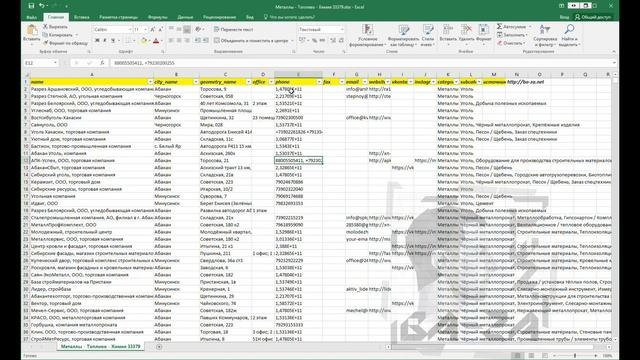Open Сортировка и фильтр

click(545, 35)
